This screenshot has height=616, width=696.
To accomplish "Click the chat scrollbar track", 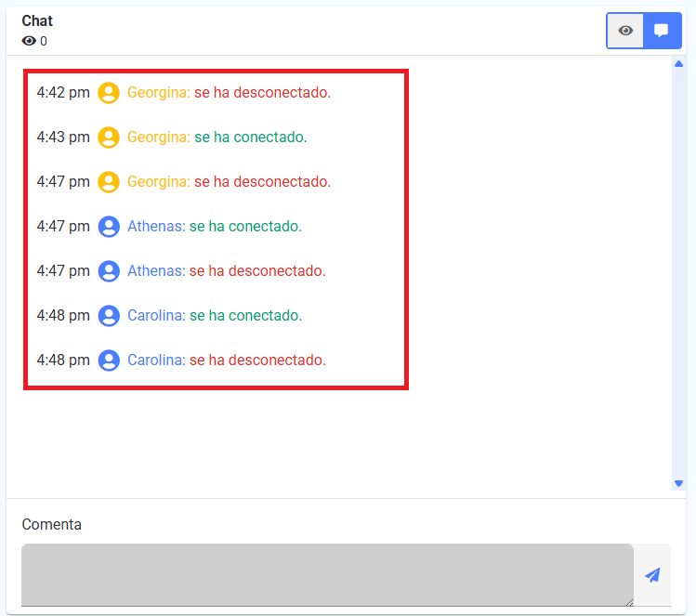I will [678, 273].
